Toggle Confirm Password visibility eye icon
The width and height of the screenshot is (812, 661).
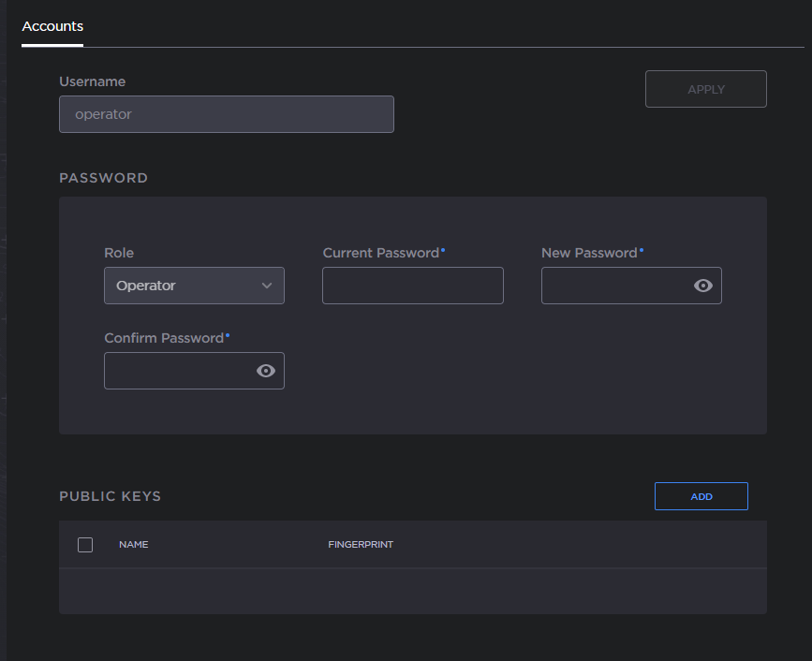(266, 371)
